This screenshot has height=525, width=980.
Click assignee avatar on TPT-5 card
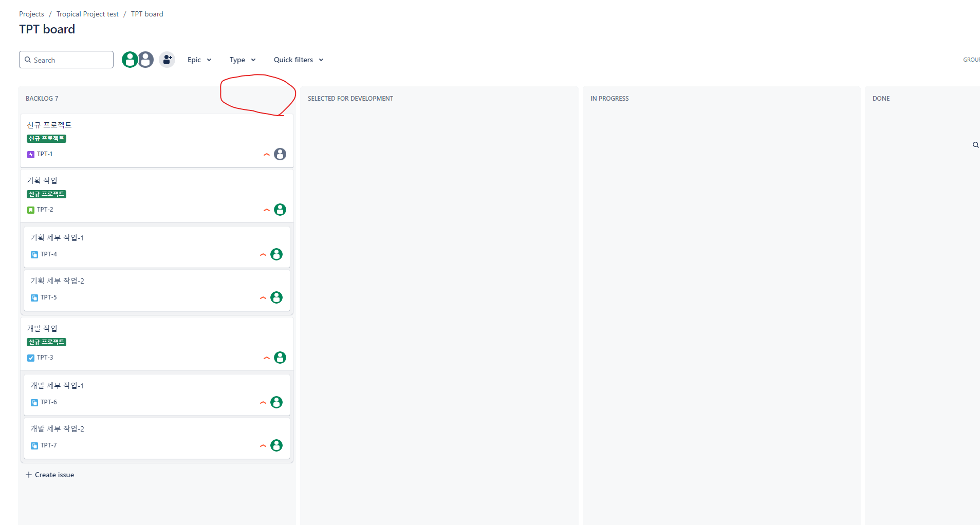276,297
